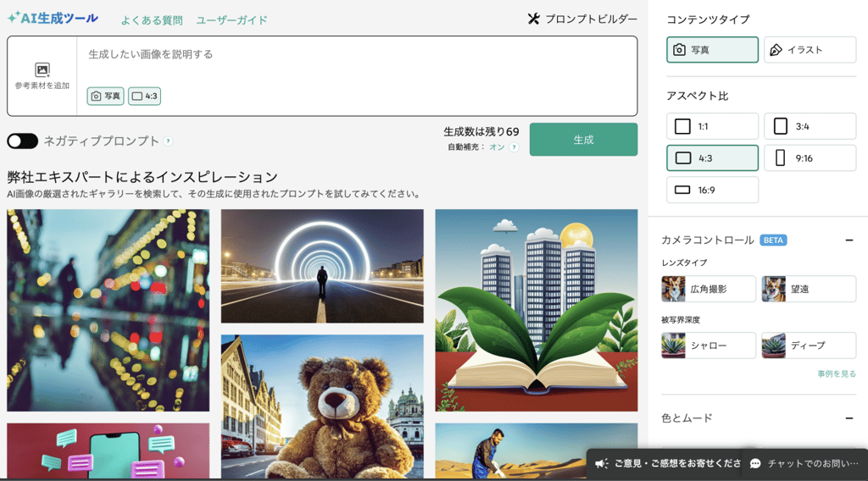Click the オン auto-complete setting link

tap(497, 147)
